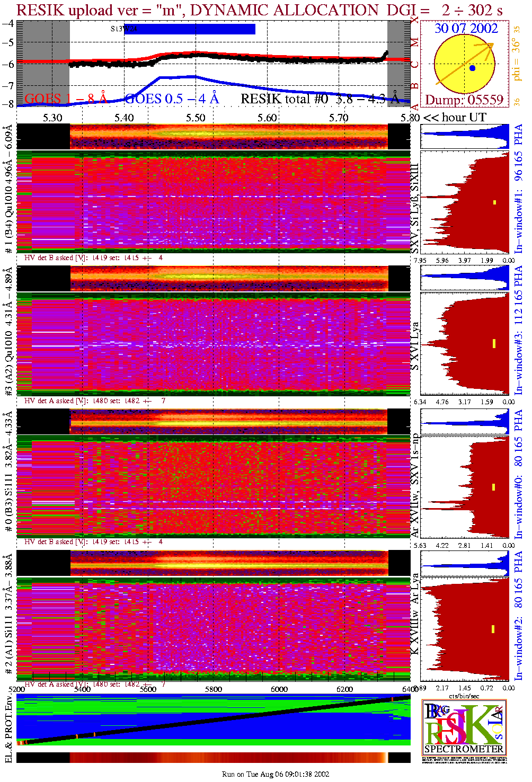Click the date 30 07 2002

click(466, 29)
